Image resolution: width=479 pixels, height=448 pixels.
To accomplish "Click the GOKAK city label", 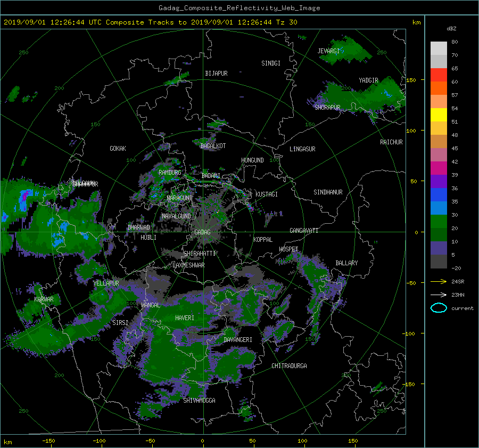I will pyautogui.click(x=118, y=149).
